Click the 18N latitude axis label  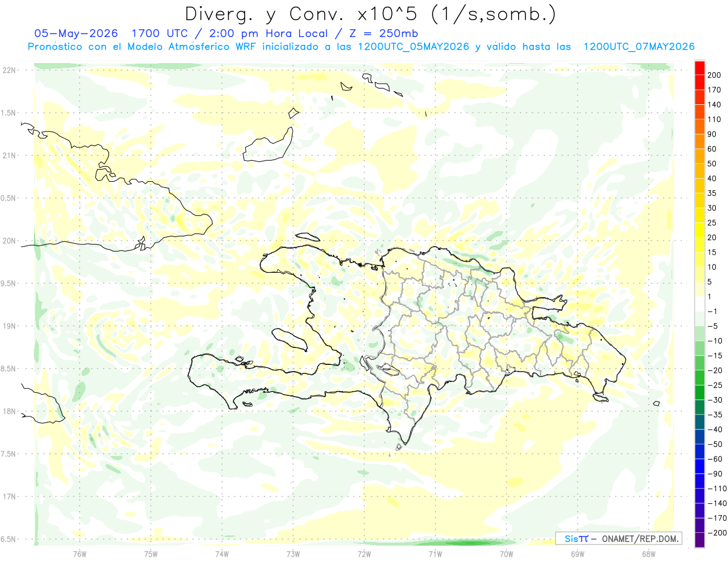pyautogui.click(x=8, y=411)
